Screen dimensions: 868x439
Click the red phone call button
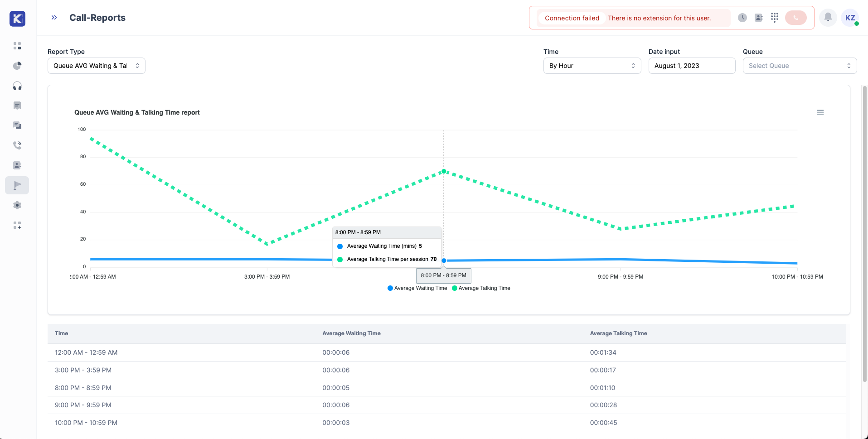(x=796, y=18)
